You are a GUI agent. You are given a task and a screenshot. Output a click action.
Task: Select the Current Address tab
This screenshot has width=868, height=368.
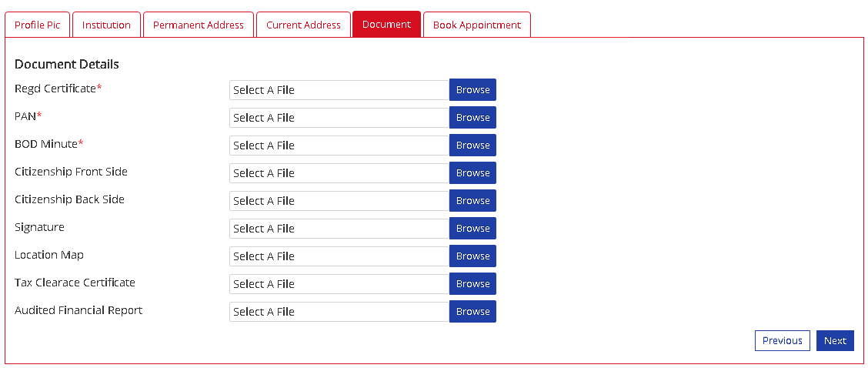click(x=303, y=25)
